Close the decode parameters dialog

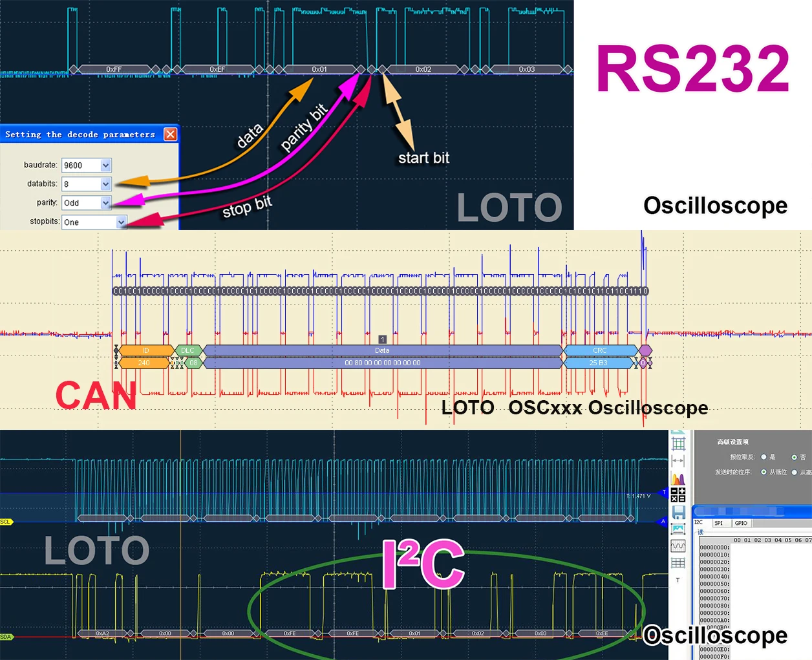(x=170, y=134)
